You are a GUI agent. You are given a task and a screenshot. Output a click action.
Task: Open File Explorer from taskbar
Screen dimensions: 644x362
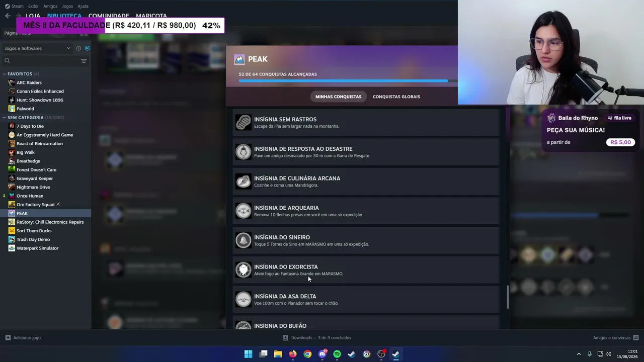[x=278, y=354]
